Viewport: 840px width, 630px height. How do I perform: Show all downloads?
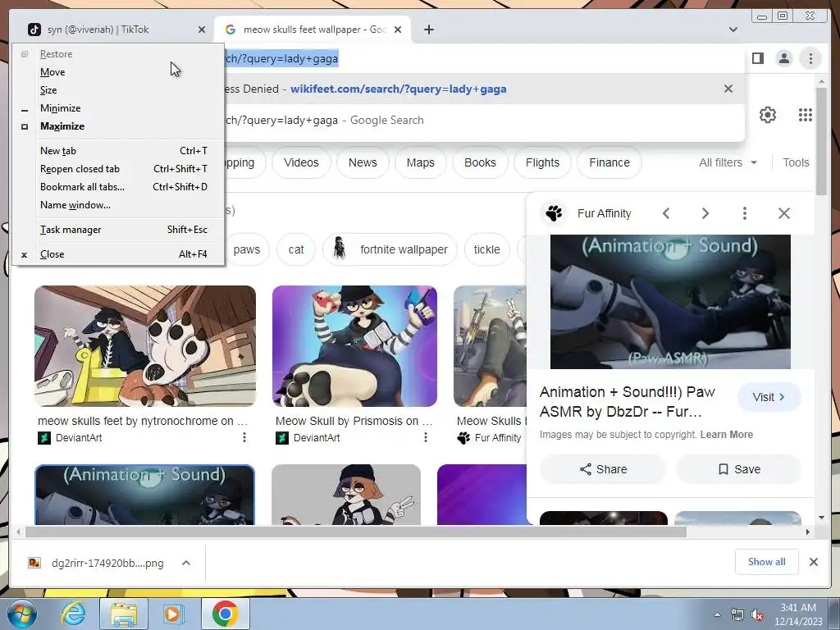767,562
